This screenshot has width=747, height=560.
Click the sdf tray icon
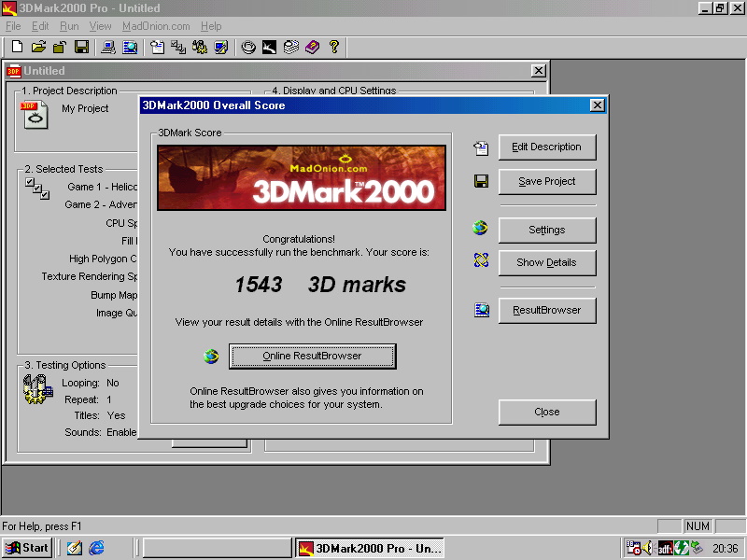665,549
